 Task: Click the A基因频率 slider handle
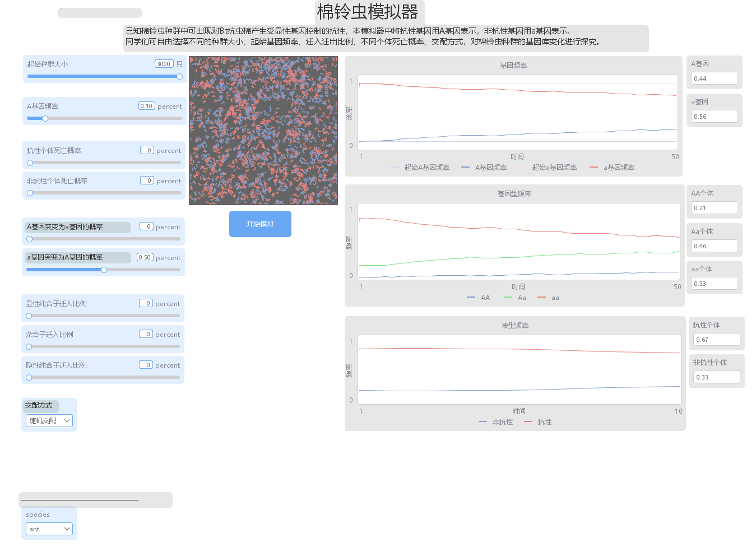[x=45, y=118]
